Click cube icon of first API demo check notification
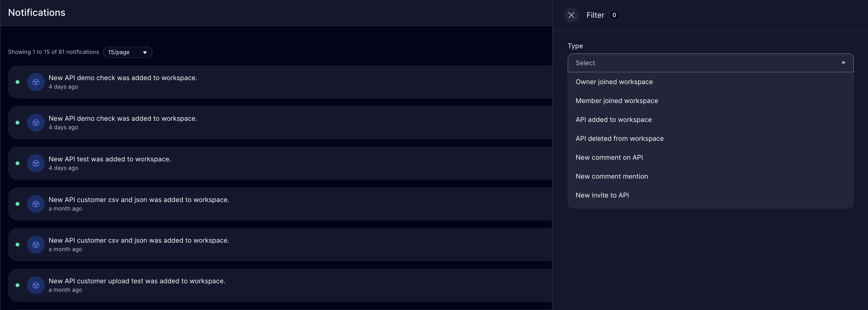 click(x=36, y=82)
